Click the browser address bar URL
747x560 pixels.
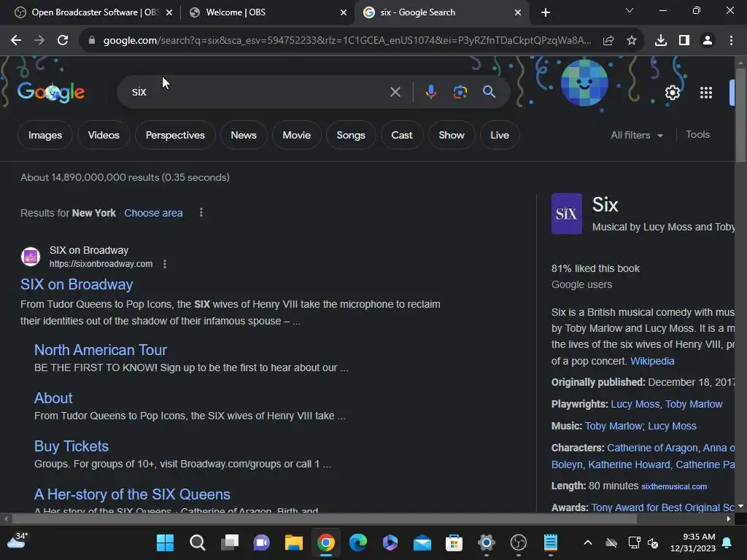pos(347,41)
